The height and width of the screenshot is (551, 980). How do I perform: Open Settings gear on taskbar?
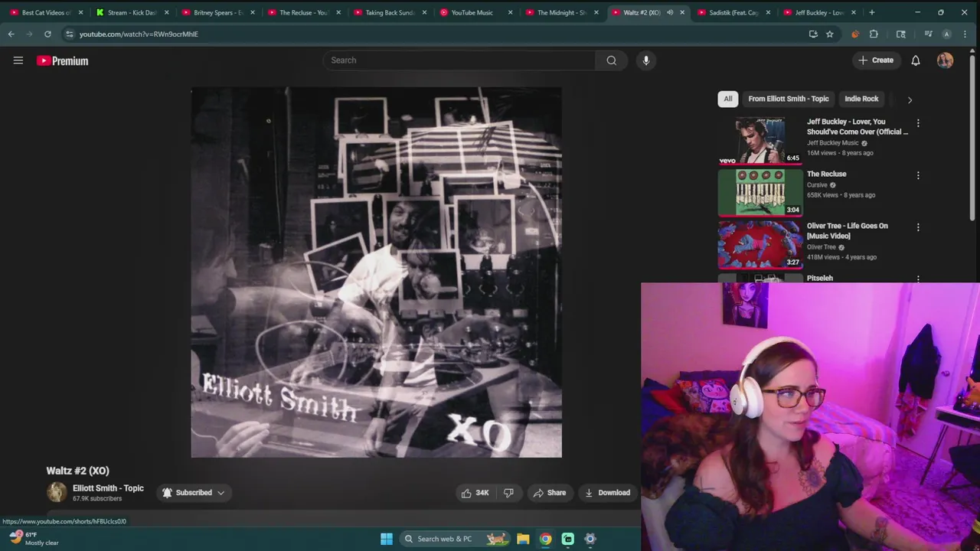(x=590, y=539)
